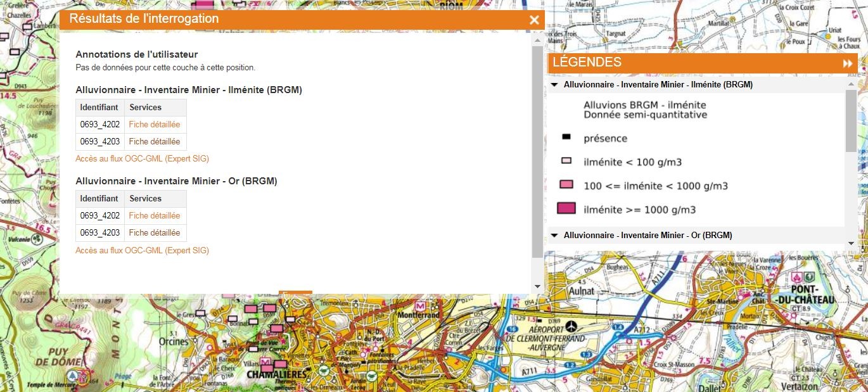Click the Vulcania clover icon on map

(37, 239)
